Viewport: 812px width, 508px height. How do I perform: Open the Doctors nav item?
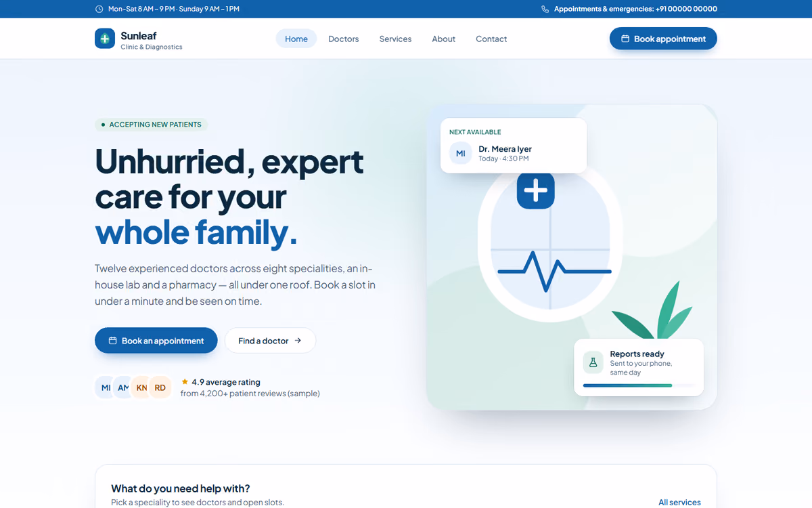pyautogui.click(x=344, y=39)
